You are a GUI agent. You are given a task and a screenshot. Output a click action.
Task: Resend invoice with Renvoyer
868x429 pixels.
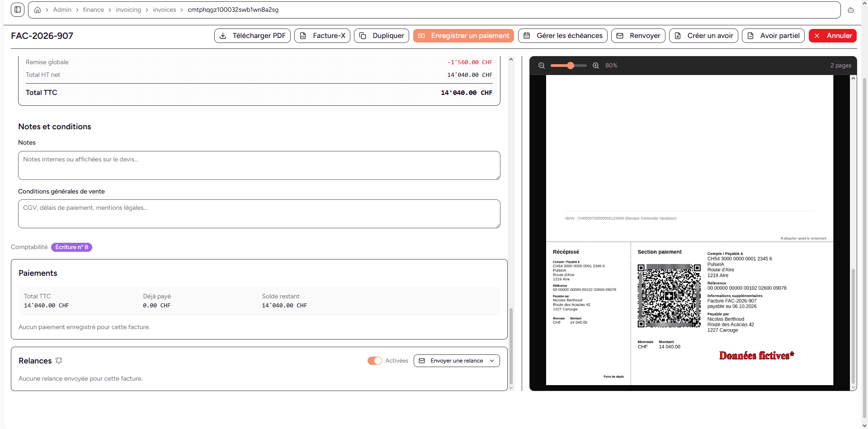click(638, 36)
